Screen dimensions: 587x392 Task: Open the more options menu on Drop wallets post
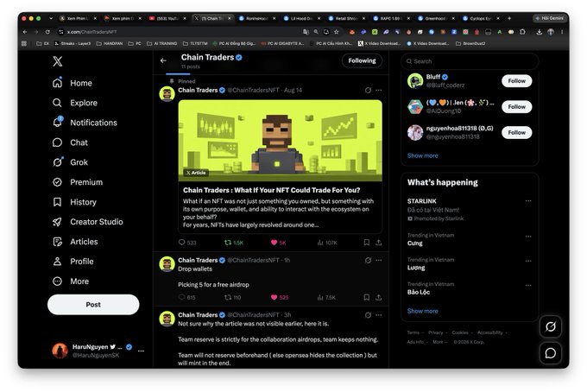click(379, 260)
